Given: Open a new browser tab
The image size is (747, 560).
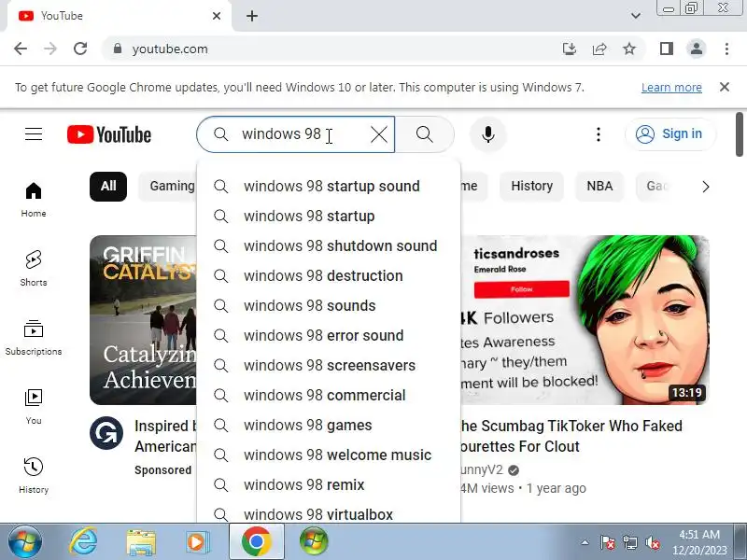Looking at the screenshot, I should pyautogui.click(x=252, y=16).
